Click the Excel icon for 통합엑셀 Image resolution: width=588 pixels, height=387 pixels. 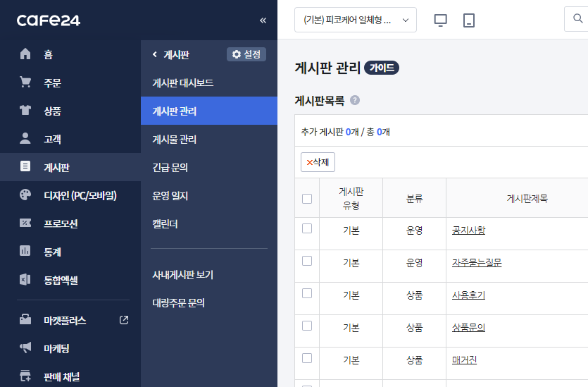coord(25,279)
